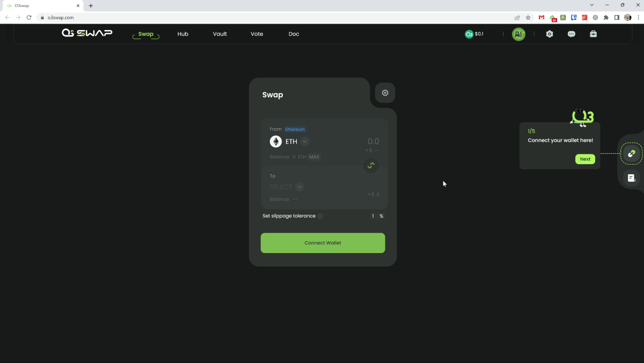Click the O3 mascot character
The image size is (644, 363).
pyautogui.click(x=582, y=116)
